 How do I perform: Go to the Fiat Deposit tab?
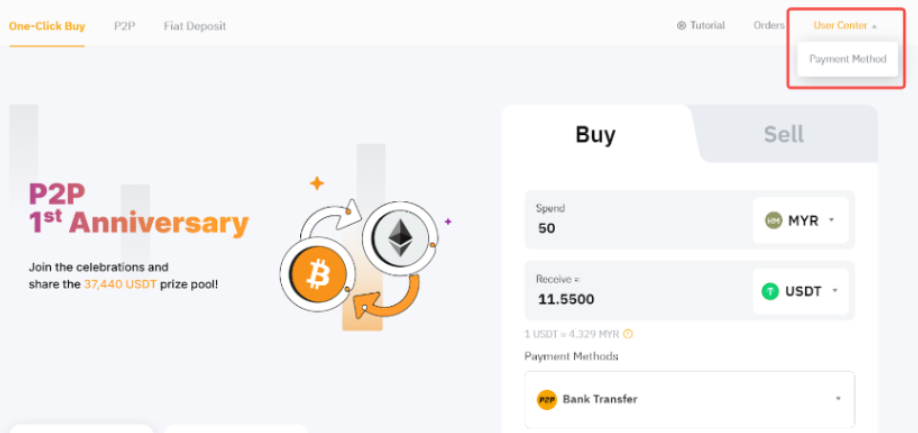[195, 26]
